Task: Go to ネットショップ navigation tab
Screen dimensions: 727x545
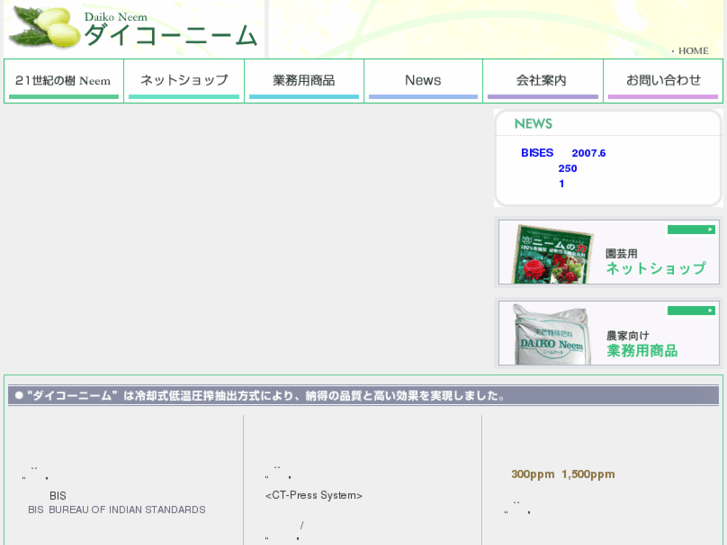Action: (x=184, y=81)
